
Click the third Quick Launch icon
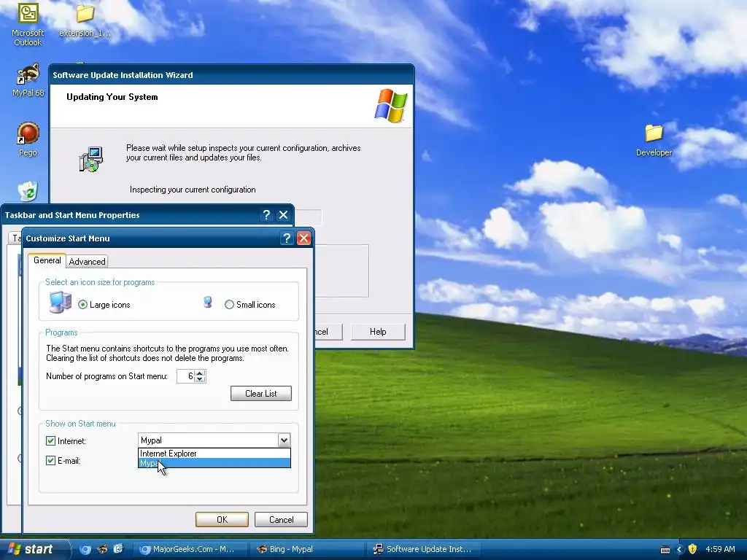pyautogui.click(x=118, y=549)
